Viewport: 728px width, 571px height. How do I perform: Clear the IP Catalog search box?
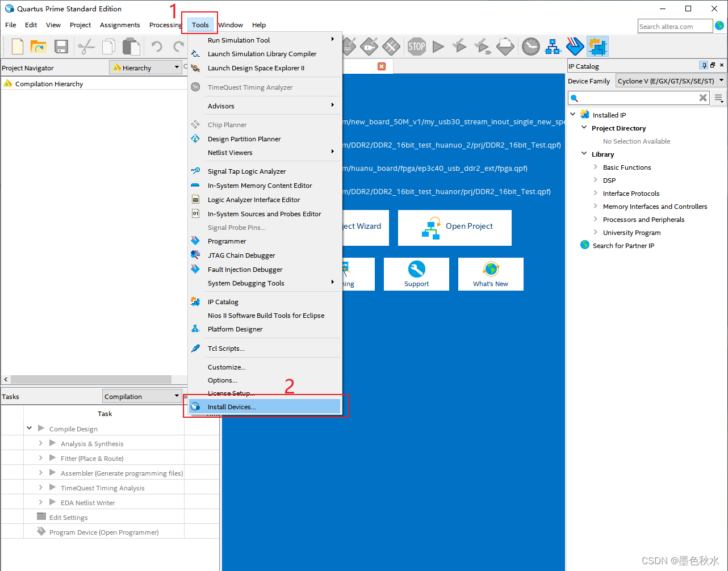703,98
